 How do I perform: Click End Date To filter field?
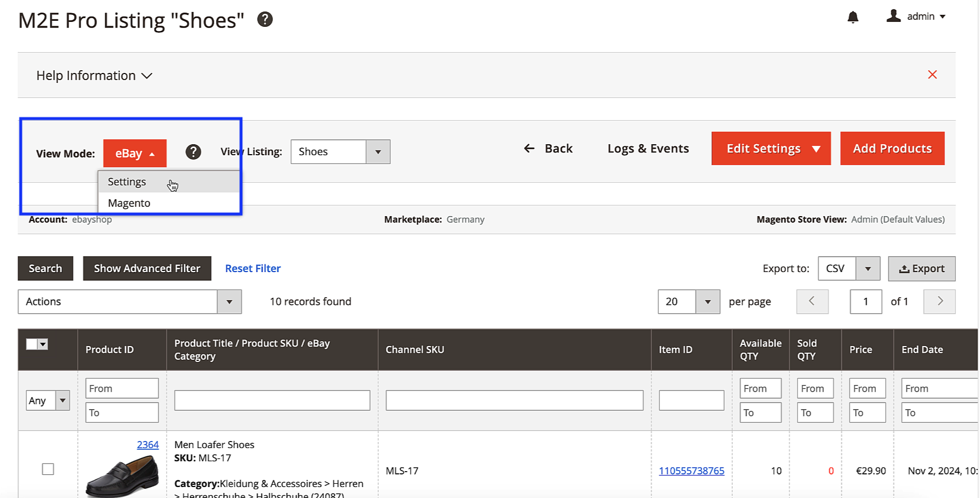tap(939, 412)
